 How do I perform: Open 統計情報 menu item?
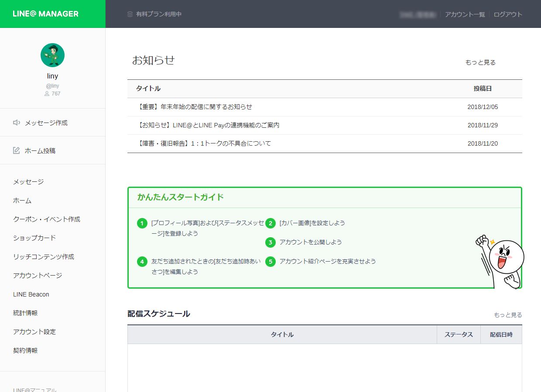click(x=25, y=313)
